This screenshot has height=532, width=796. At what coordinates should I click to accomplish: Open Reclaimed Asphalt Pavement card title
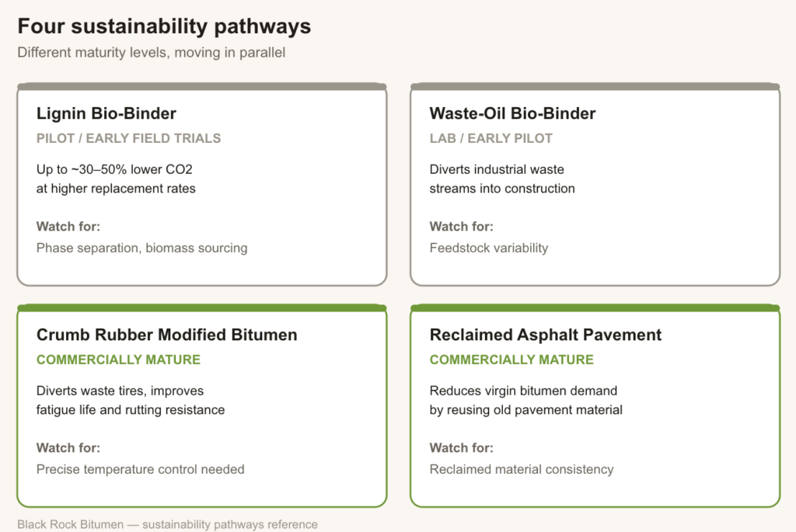(x=545, y=335)
